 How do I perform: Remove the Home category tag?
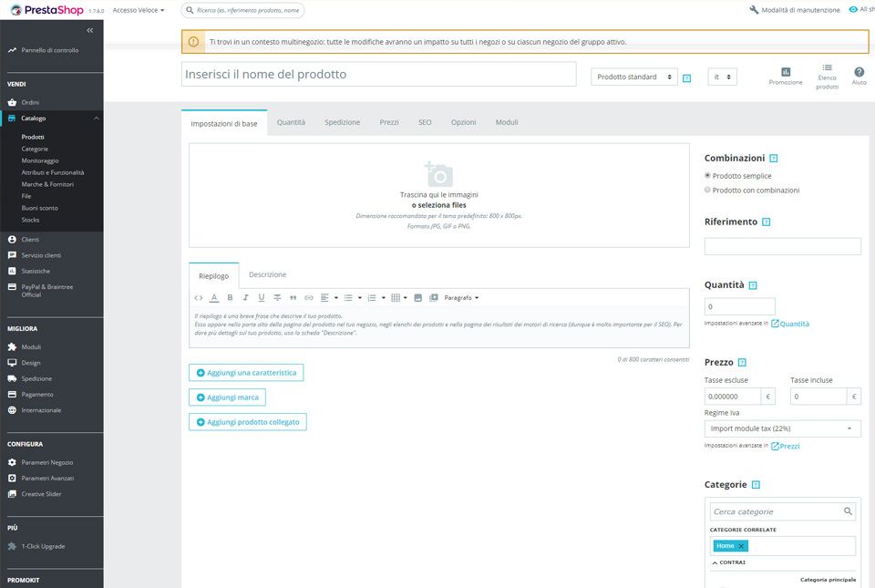[x=741, y=546]
